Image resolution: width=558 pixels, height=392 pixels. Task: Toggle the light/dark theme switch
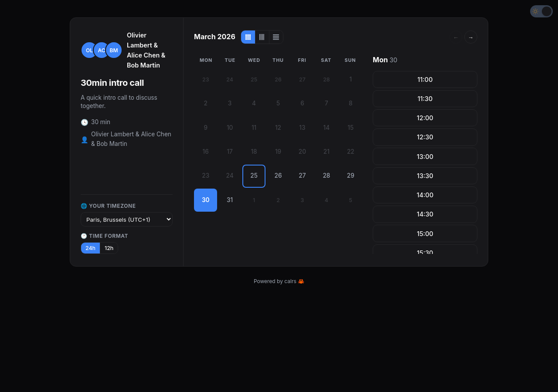click(541, 11)
